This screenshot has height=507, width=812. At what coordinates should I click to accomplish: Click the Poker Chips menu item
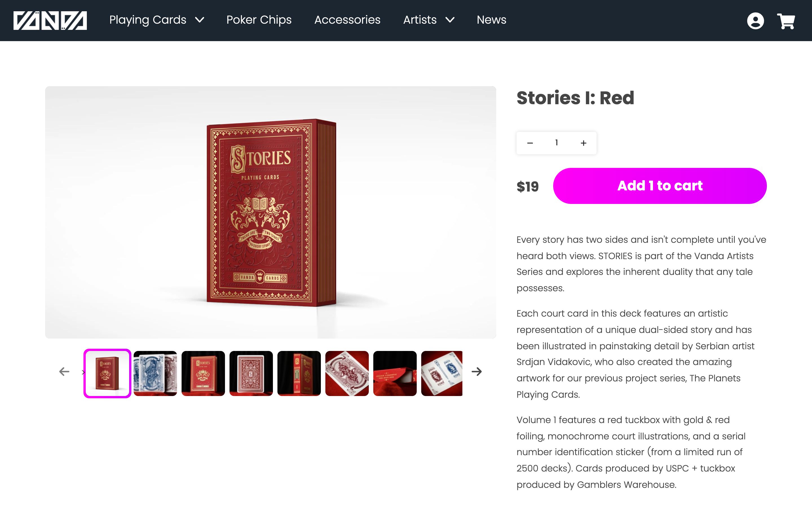click(x=259, y=20)
